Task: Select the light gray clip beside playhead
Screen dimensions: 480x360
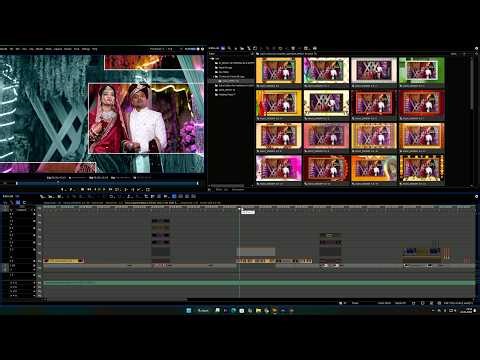Action: tap(256, 252)
